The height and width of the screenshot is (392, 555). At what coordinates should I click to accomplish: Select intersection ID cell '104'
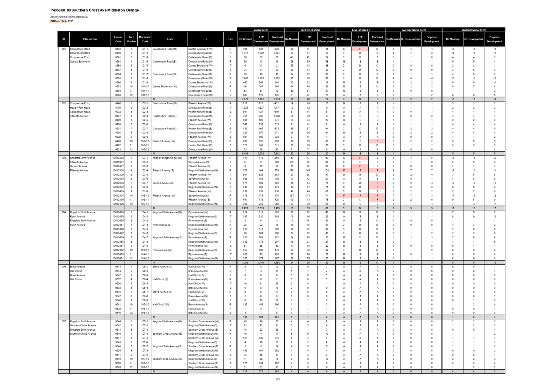tap(64, 212)
